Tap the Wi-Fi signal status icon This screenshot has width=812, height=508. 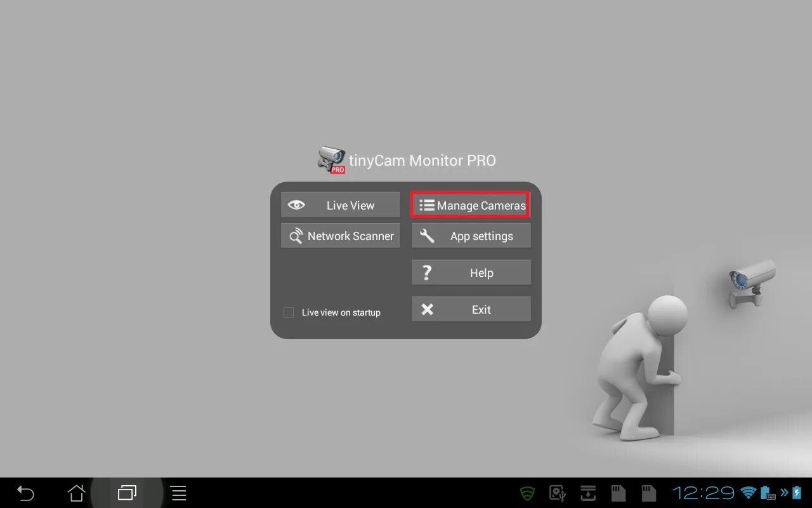(749, 493)
